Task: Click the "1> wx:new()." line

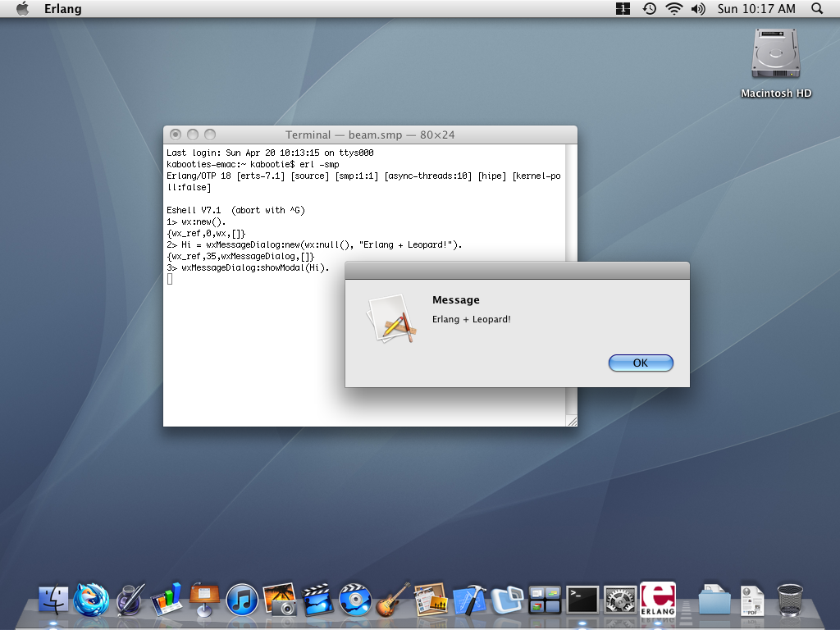Action: 196,221
